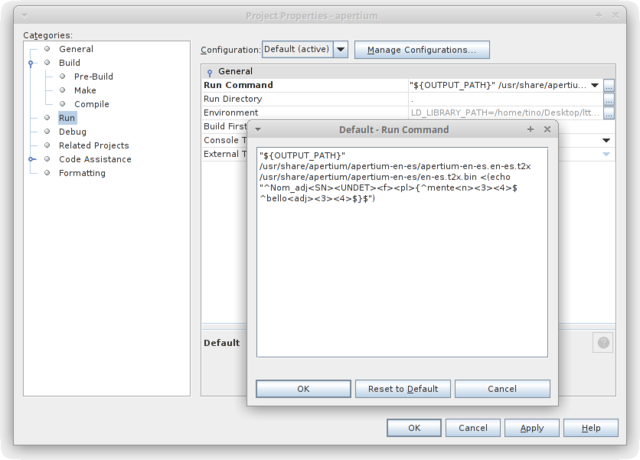Image resolution: width=640 pixels, height=460 pixels.
Task: Click the ellipsis button for Run Command
Action: pos(609,86)
